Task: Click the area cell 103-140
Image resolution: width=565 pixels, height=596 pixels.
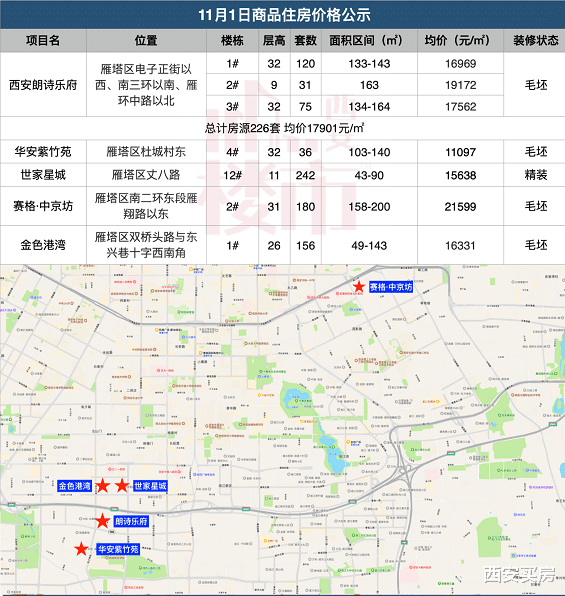Action: (x=369, y=152)
